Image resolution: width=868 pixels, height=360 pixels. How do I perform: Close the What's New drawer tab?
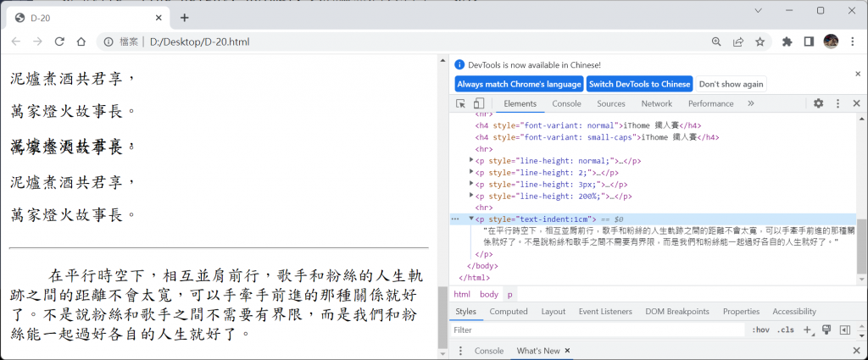(567, 351)
